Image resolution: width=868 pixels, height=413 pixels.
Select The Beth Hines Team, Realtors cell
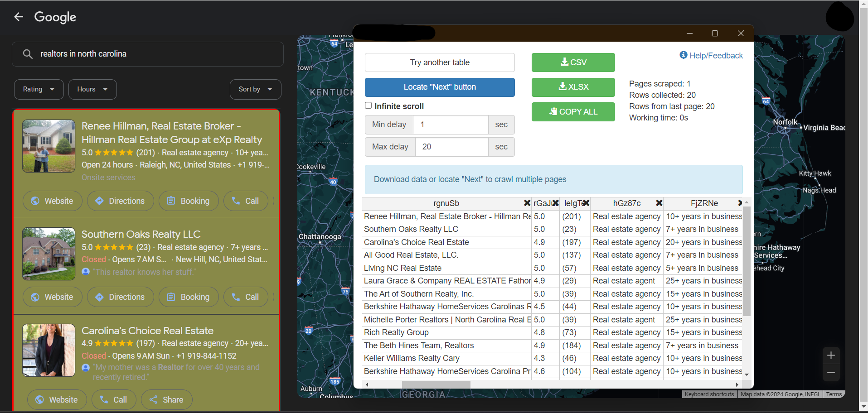point(447,346)
